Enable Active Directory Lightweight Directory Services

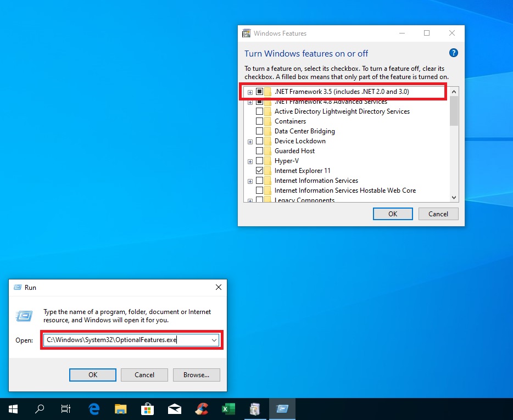coord(259,111)
